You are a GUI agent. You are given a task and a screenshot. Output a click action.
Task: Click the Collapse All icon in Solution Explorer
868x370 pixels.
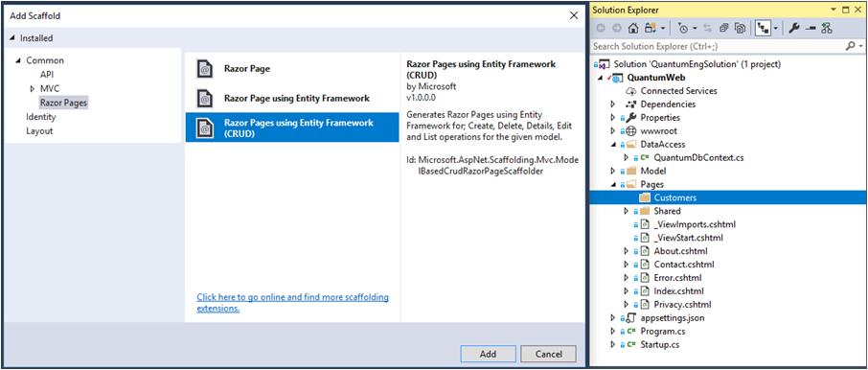(724, 28)
